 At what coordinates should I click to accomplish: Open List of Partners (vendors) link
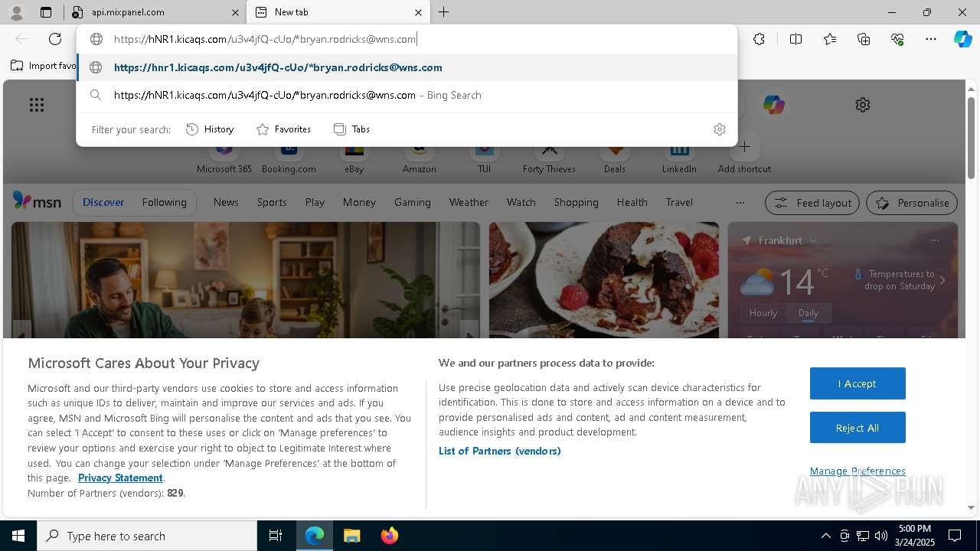tap(499, 452)
